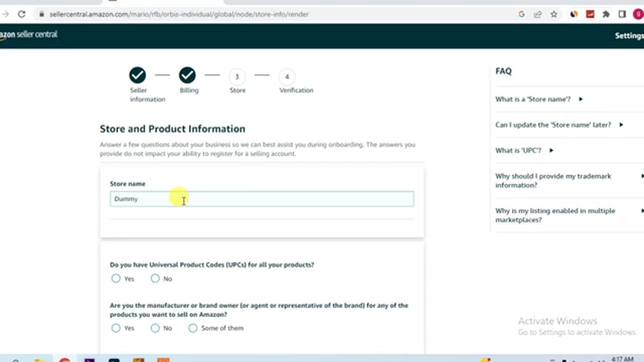Viewport: 644px width, 362px height.
Task: Click the Google icon in address bar
Action: (x=522, y=14)
